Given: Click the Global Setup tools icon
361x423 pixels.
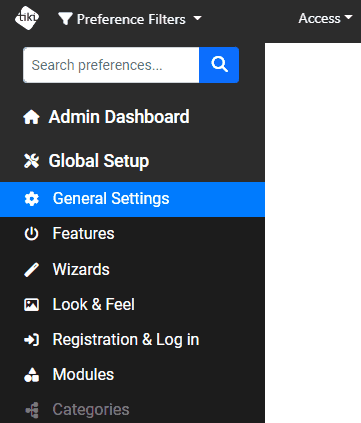Looking at the screenshot, I should (31, 161).
